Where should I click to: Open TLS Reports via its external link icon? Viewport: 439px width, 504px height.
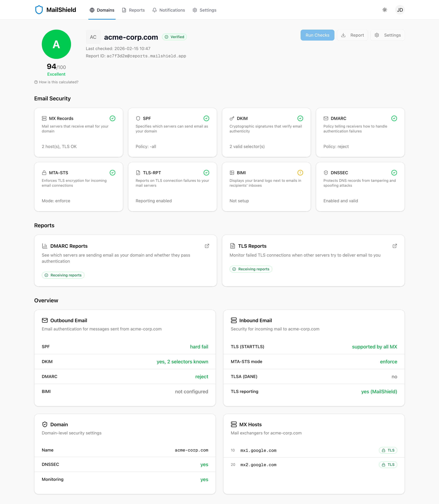coord(395,246)
